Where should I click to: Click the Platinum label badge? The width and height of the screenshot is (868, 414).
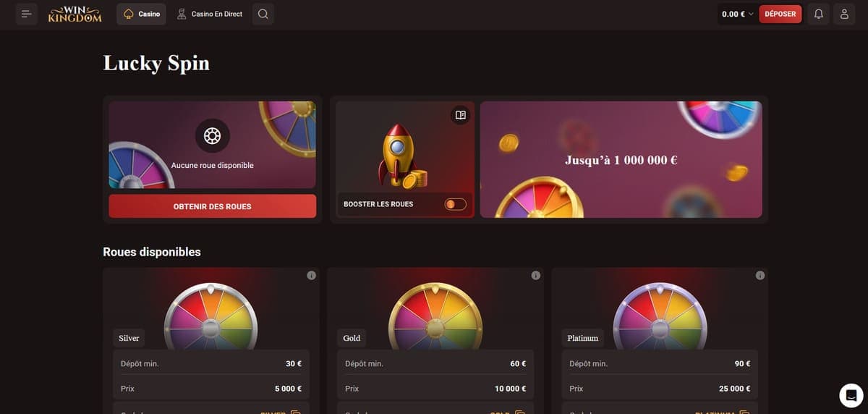click(583, 338)
